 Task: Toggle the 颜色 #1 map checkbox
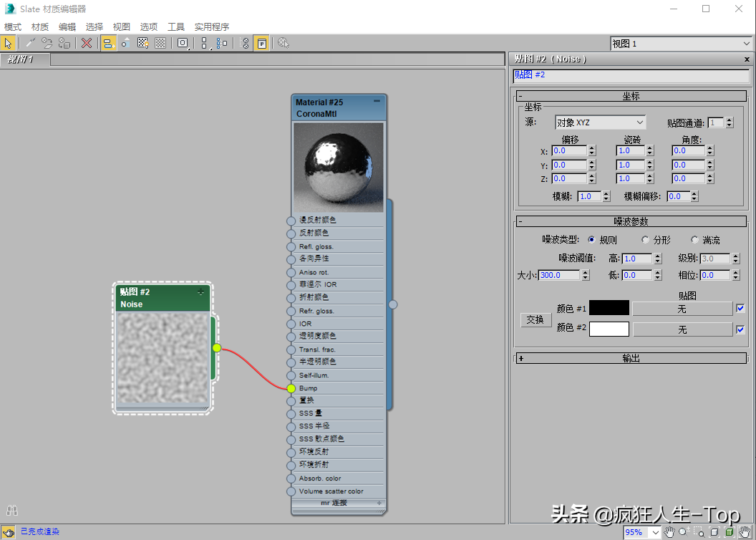[740, 308]
